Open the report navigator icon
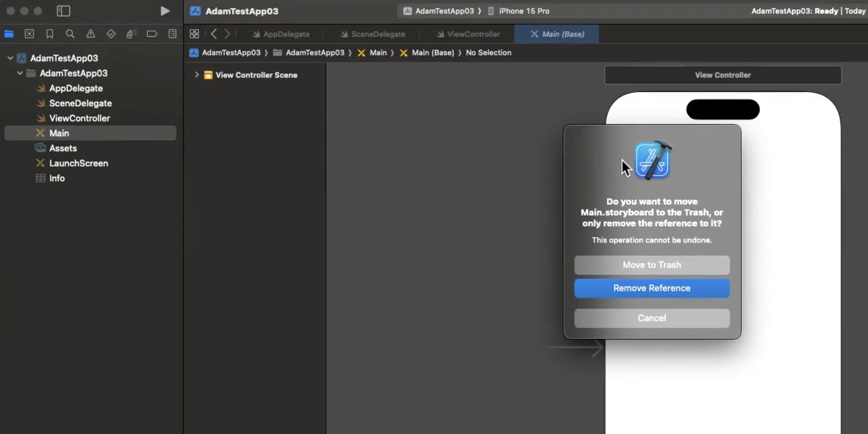 (172, 34)
